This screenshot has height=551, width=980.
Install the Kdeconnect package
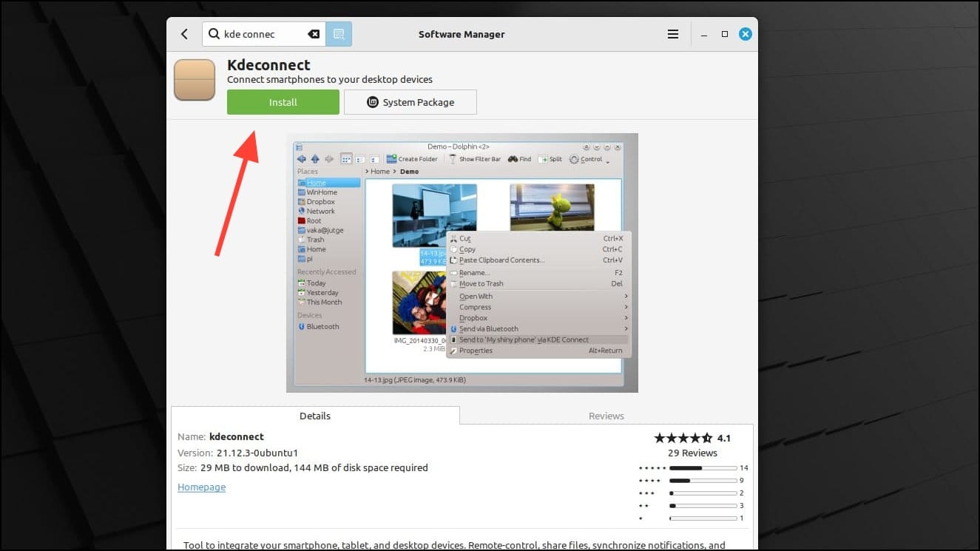283,102
